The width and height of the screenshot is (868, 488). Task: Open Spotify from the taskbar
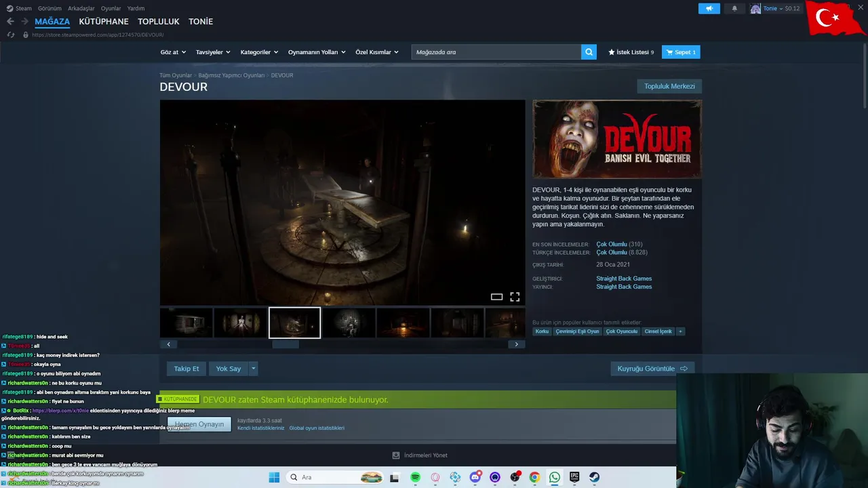[x=415, y=477]
